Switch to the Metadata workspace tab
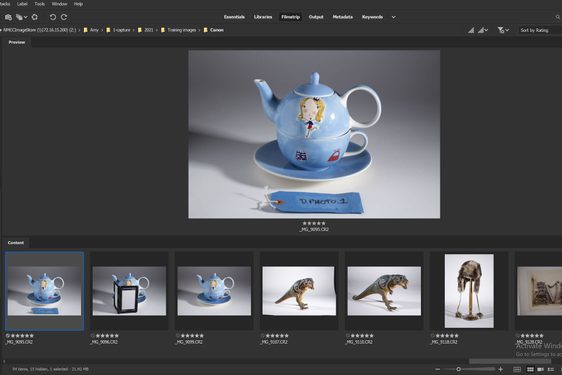This screenshot has width=562, height=375. coord(342,17)
